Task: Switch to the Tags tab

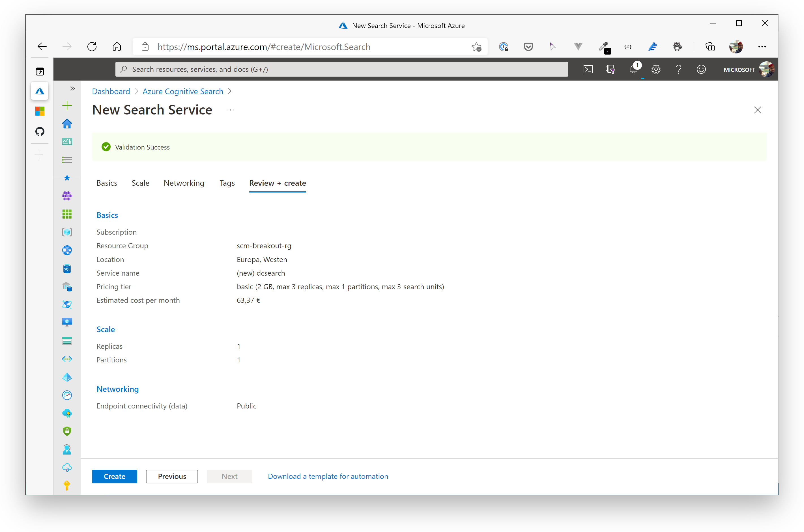Action: [x=227, y=183]
